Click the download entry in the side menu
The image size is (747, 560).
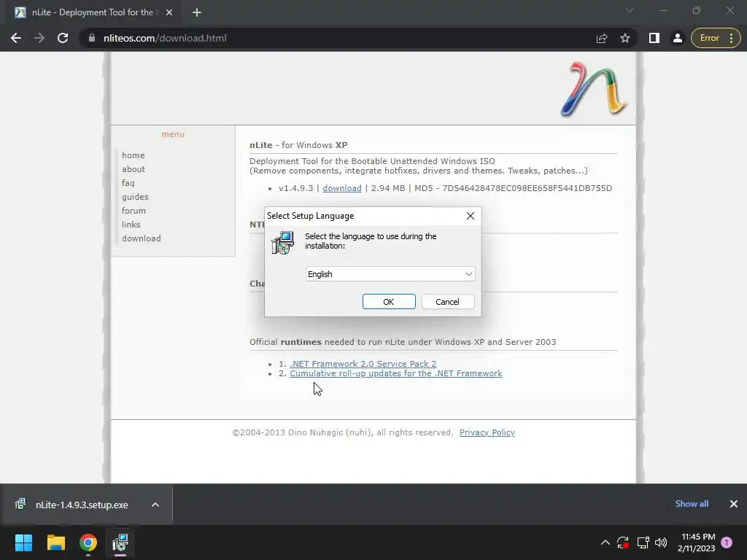(x=141, y=238)
